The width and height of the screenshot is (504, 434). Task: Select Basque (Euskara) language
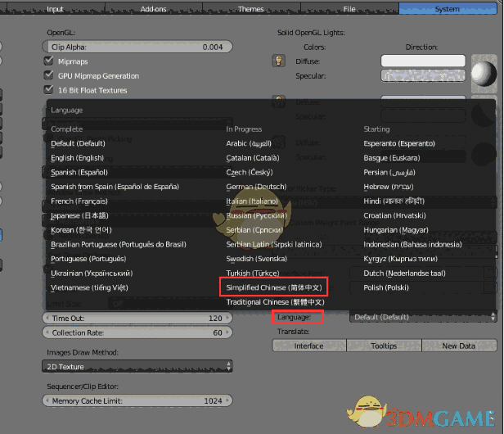392,158
